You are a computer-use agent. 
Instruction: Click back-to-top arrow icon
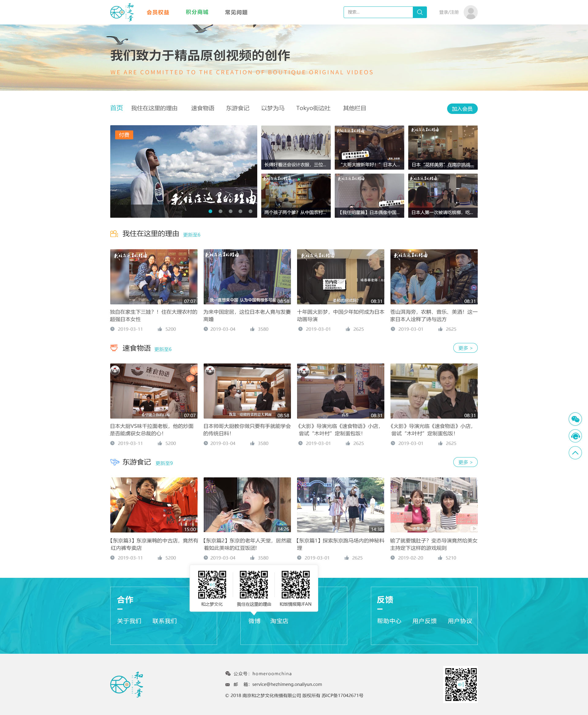575,453
